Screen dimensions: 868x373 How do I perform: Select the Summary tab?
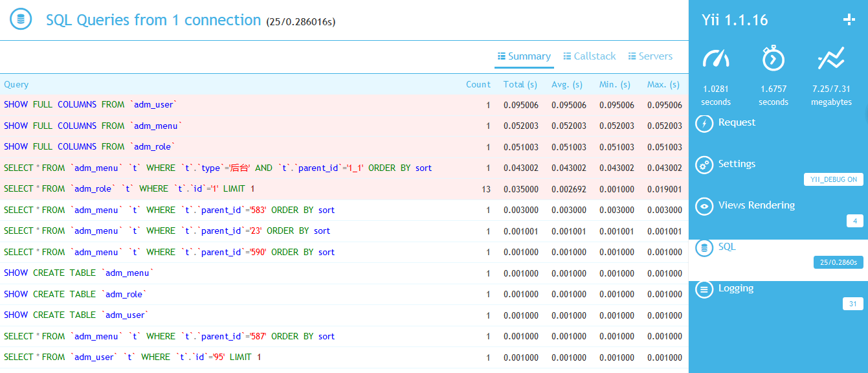tap(524, 56)
